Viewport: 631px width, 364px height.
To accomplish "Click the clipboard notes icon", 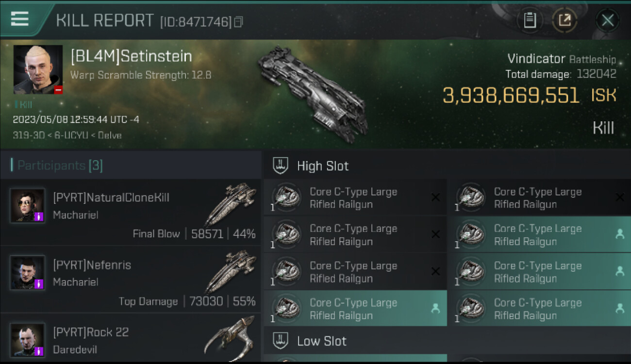I will 530,20.
